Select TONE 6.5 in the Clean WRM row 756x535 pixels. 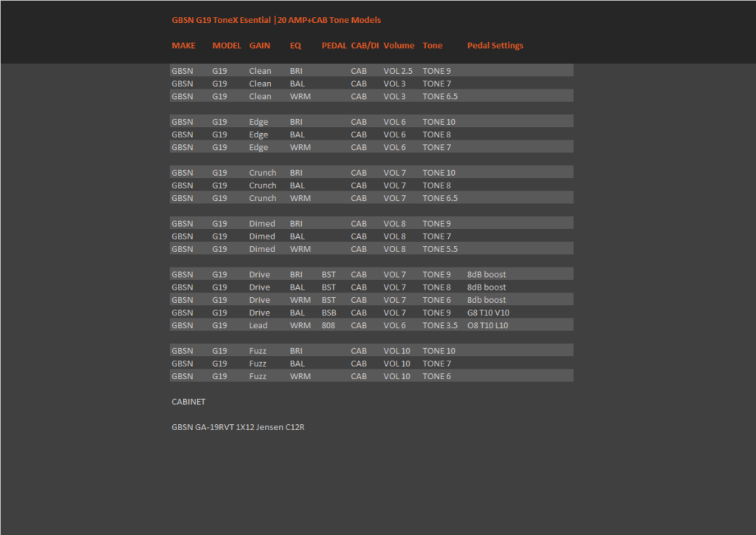click(440, 97)
